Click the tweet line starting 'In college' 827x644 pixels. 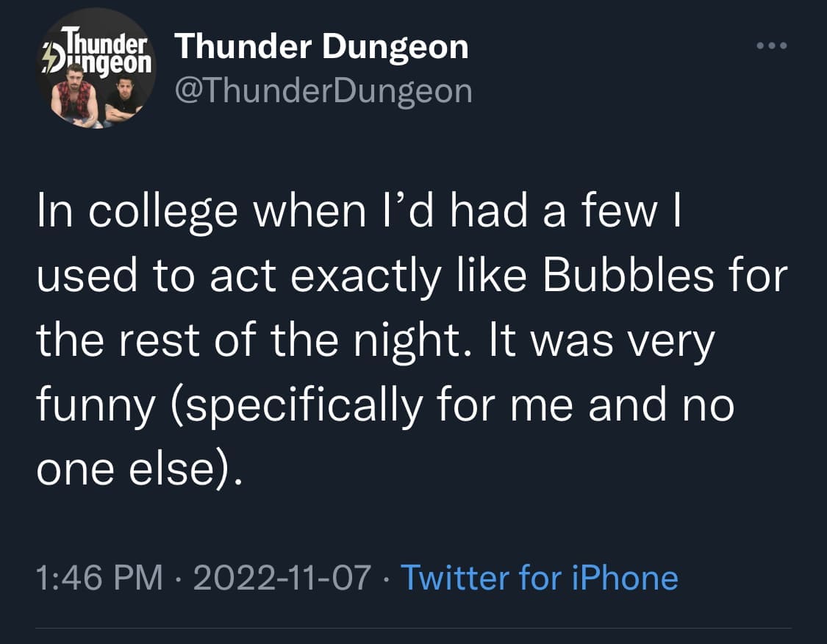tap(360, 210)
